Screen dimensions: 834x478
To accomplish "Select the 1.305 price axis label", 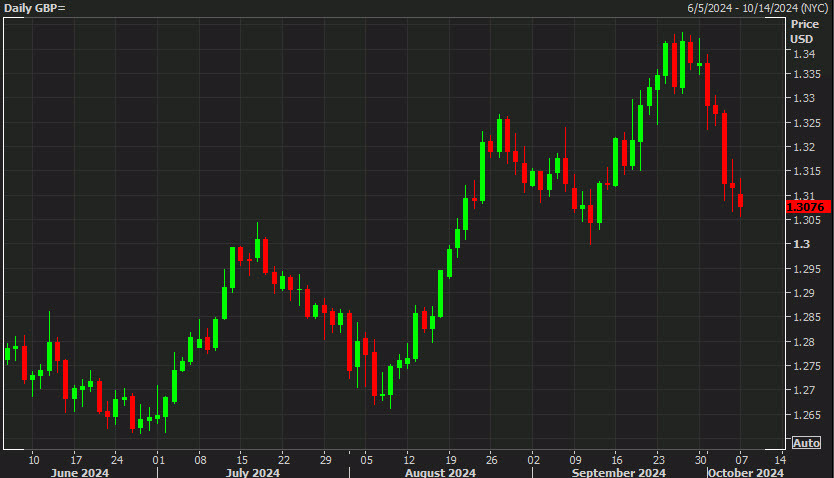I will (806, 220).
